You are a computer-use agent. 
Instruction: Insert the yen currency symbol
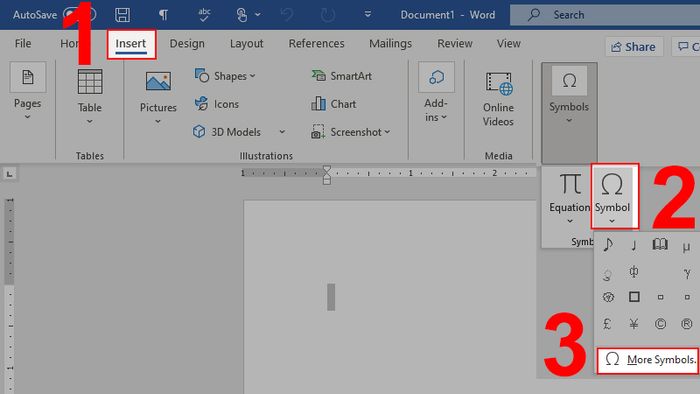click(634, 323)
